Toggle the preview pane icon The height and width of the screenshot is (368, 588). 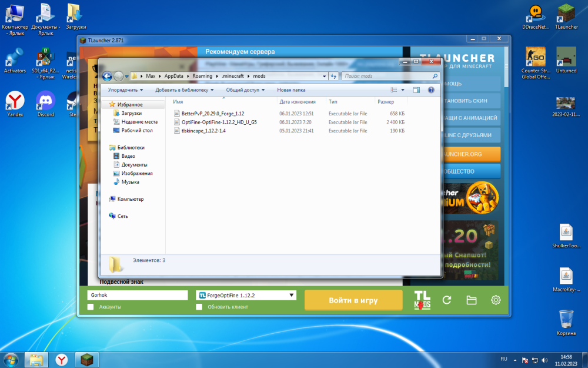(x=416, y=90)
